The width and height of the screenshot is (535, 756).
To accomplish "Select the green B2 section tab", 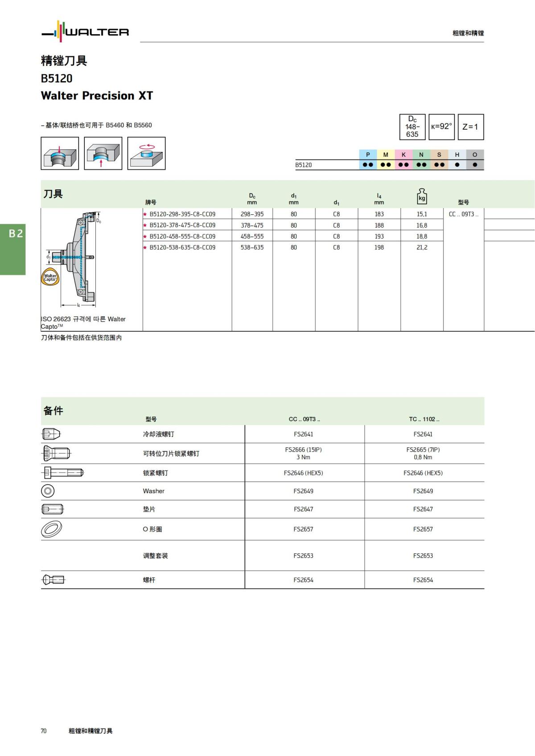I will click(x=13, y=249).
